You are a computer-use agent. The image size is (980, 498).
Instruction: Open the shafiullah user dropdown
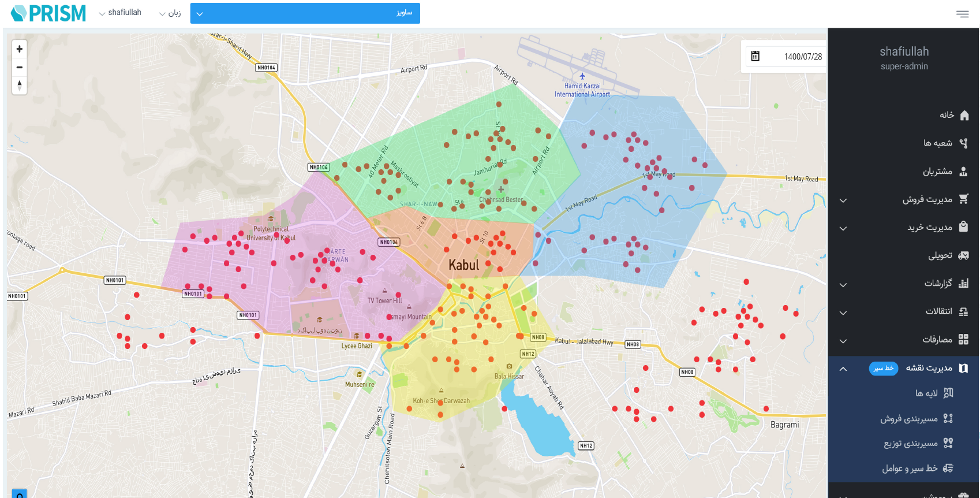(x=120, y=13)
